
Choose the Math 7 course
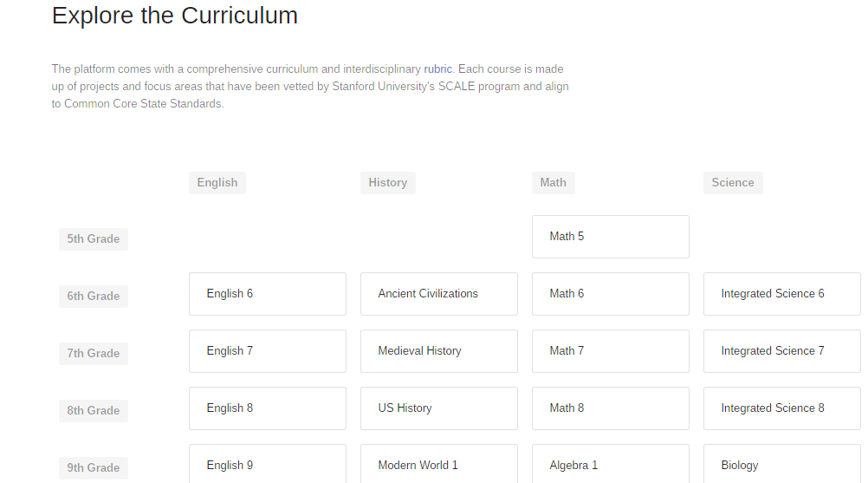click(610, 351)
